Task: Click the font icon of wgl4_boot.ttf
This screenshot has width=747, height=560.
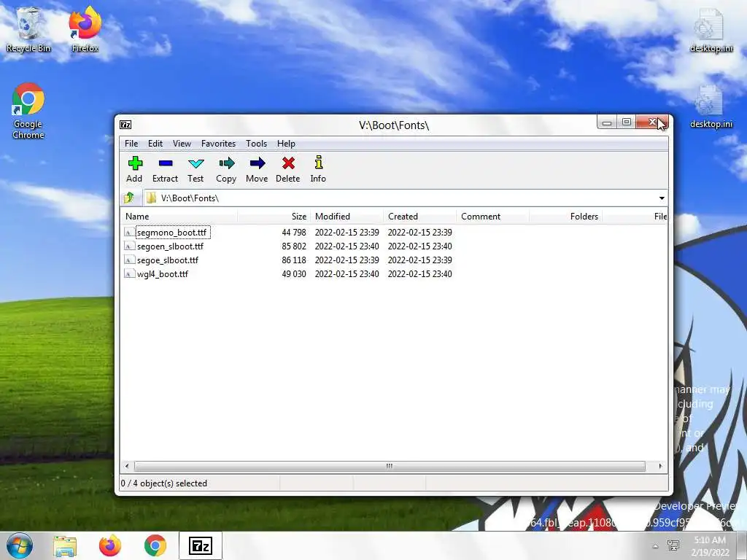Action: click(x=128, y=274)
